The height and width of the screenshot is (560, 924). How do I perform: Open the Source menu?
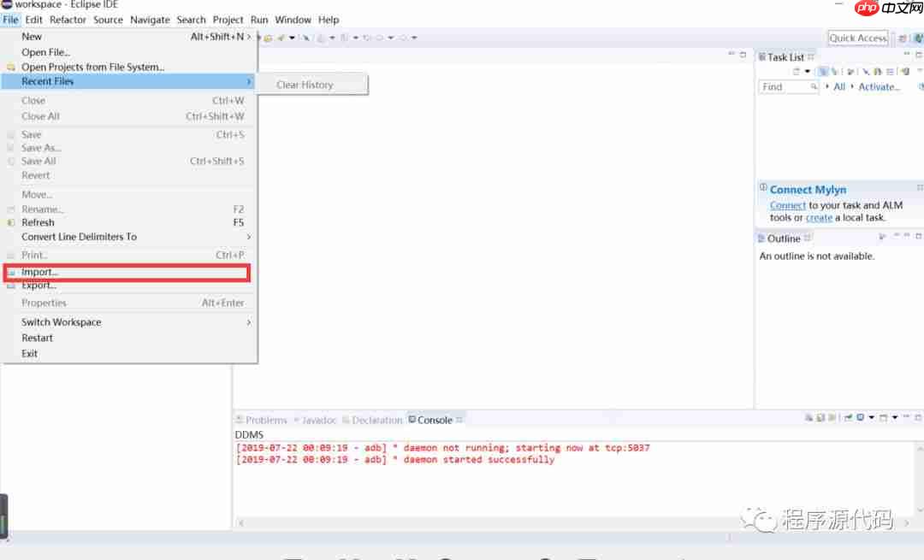(x=108, y=20)
